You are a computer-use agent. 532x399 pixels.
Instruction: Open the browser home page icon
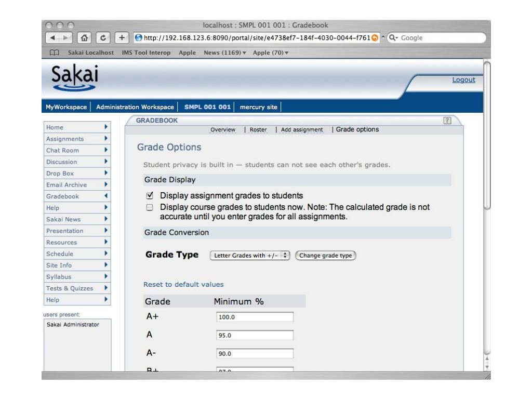click(84, 37)
